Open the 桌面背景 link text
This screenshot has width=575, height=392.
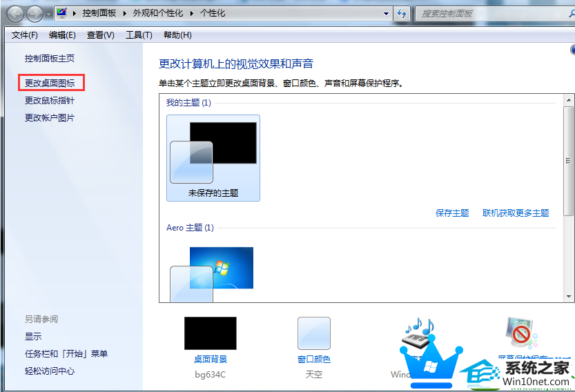coord(210,360)
